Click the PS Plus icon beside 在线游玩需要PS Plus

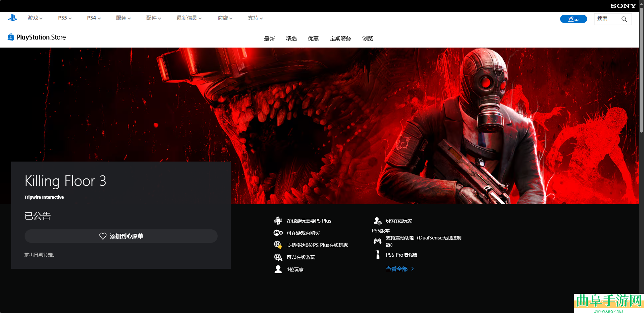click(278, 221)
